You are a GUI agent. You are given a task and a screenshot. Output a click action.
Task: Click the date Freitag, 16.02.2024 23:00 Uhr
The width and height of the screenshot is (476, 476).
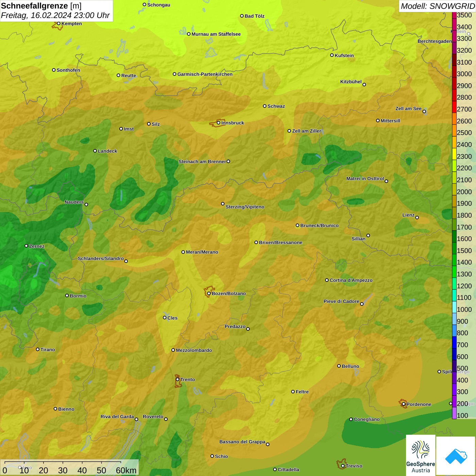point(55,16)
